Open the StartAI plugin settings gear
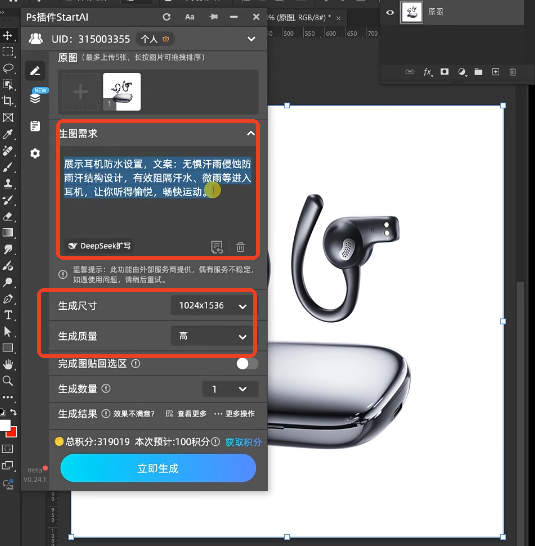This screenshot has height=546, width=535. point(35,153)
